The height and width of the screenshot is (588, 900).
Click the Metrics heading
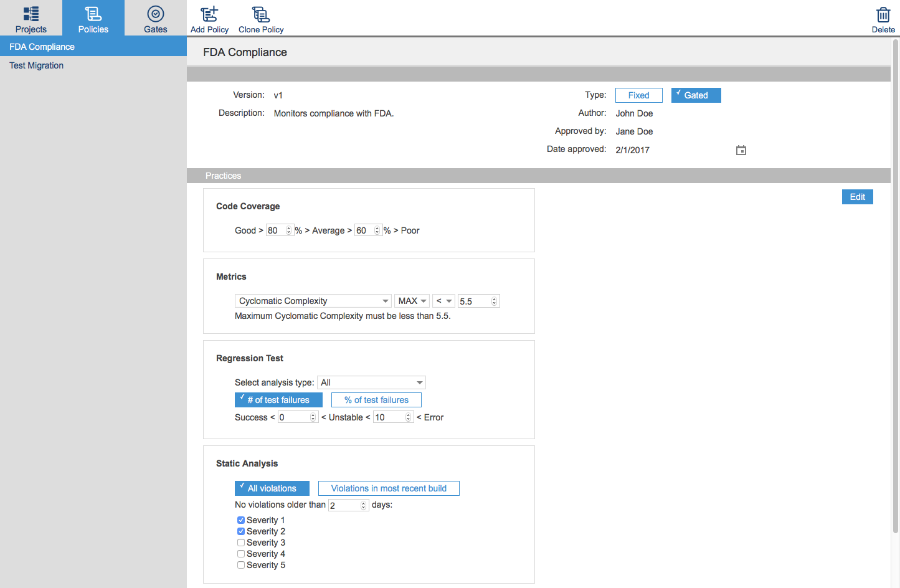[x=231, y=277]
